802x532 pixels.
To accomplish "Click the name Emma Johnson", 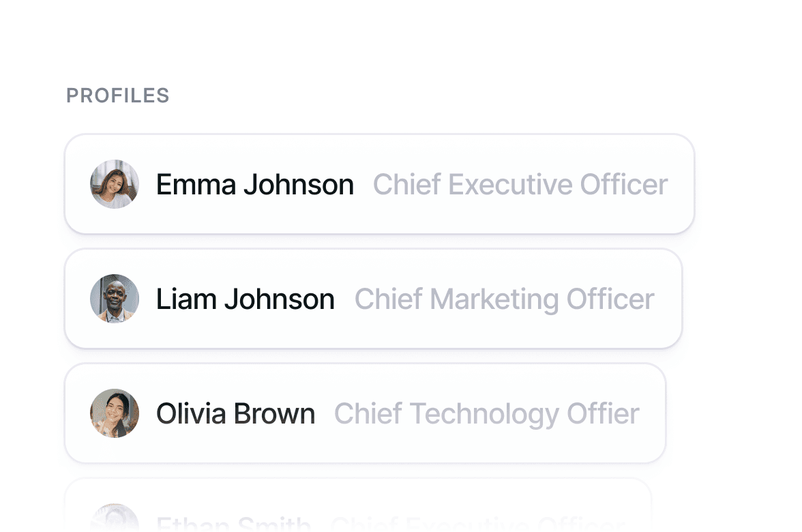I will [x=254, y=185].
